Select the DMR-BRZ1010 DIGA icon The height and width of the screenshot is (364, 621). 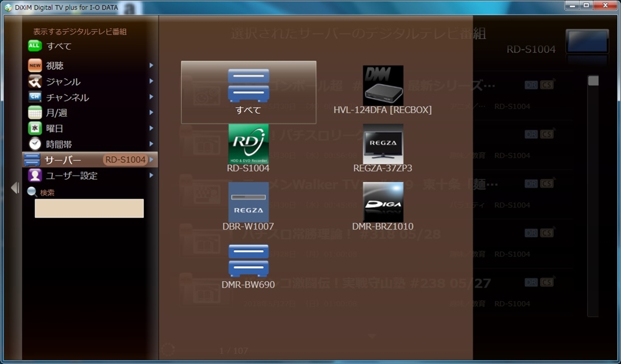383,202
